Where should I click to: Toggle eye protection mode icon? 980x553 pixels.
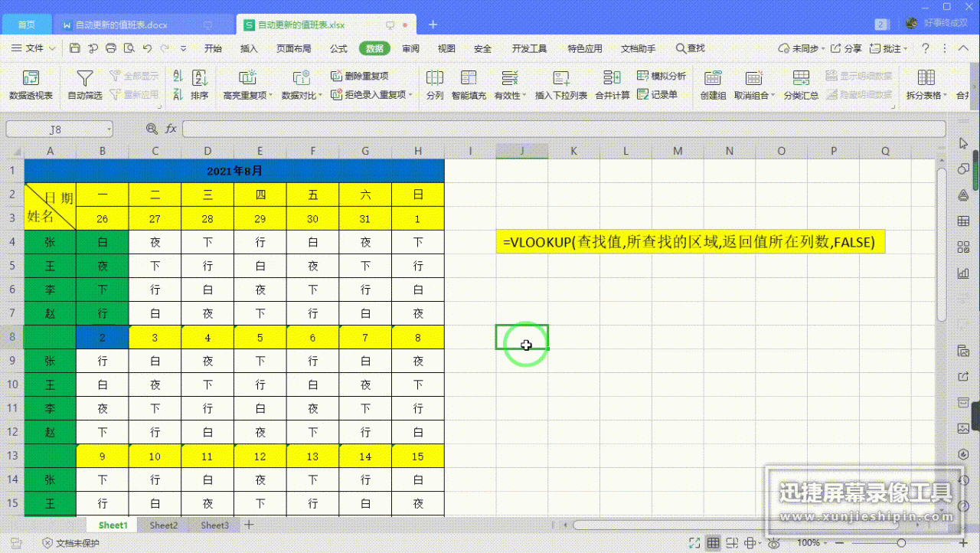pyautogui.click(x=774, y=543)
